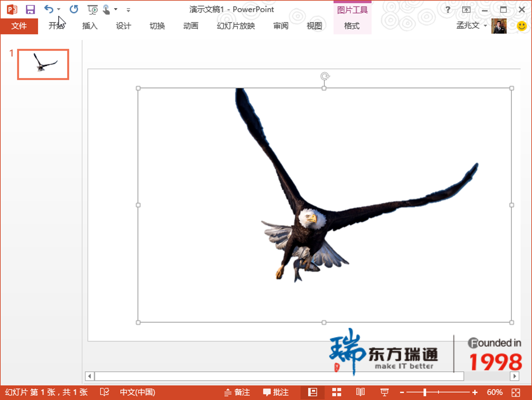Screen dimensions: 532x400
Task: Click the right arrow of horizontal scrollbar
Action: point(515,376)
